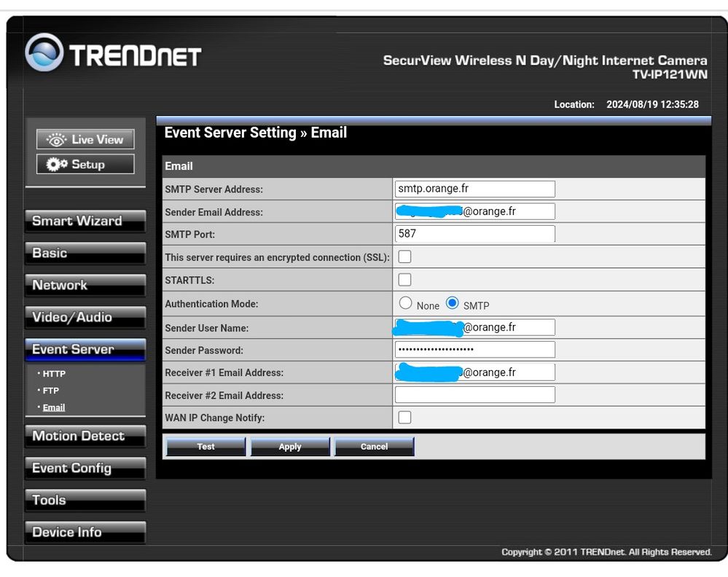Open the Motion Detect section
Viewport: 728px width, 577px height.
pos(85,436)
